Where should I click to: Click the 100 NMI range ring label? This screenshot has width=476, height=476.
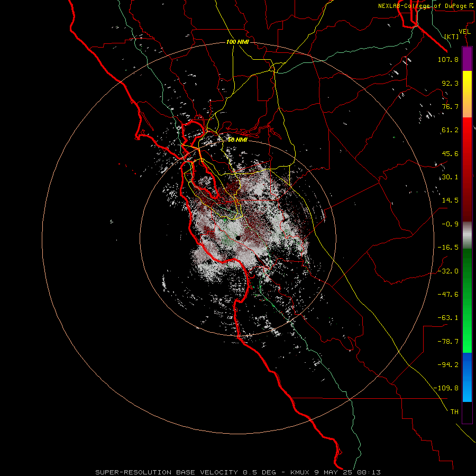(237, 42)
